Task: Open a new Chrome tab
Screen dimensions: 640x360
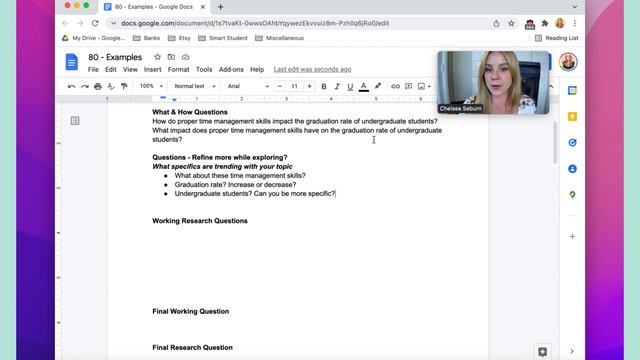Action: coord(220,7)
